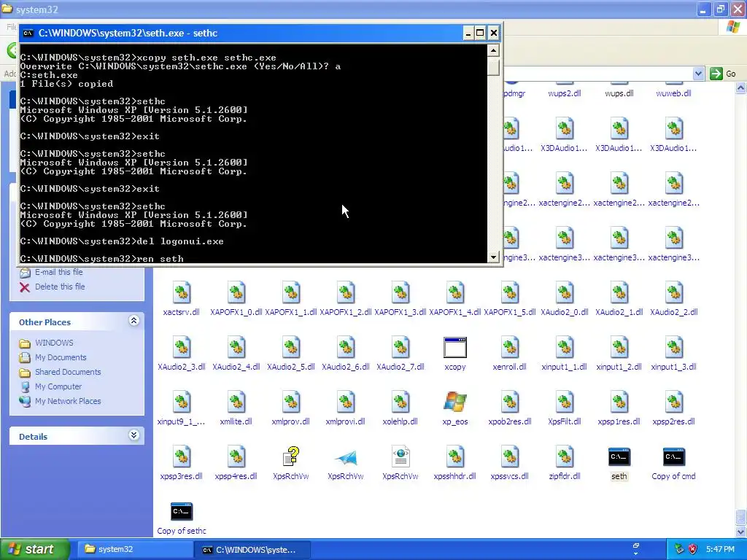Click the Go button in Explorer
Image resolution: width=747 pixels, height=560 pixels.
pos(723,74)
